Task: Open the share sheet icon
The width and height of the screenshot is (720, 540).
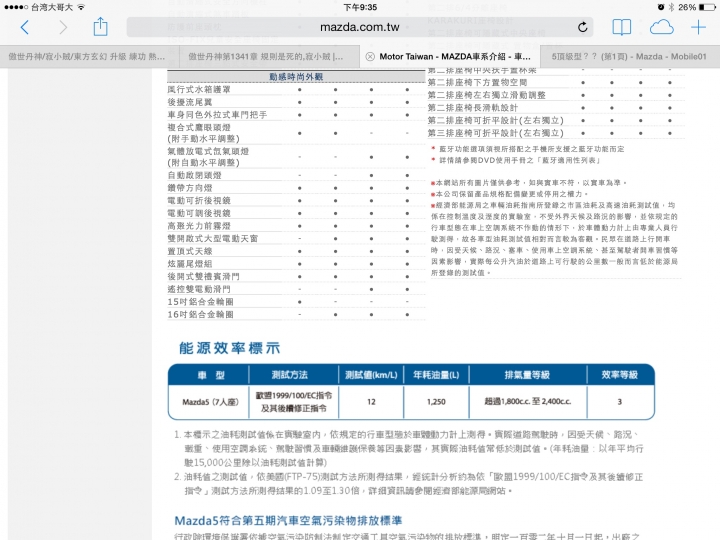Action: coord(100,27)
